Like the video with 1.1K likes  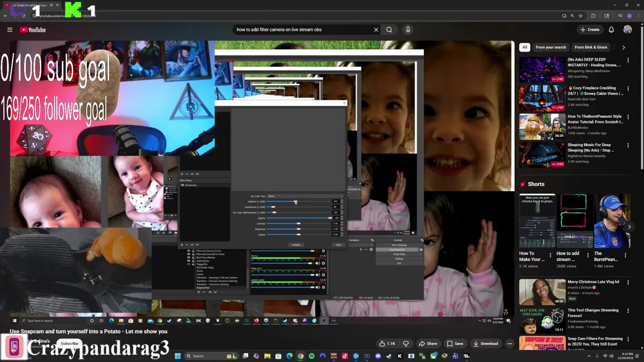tap(387, 344)
